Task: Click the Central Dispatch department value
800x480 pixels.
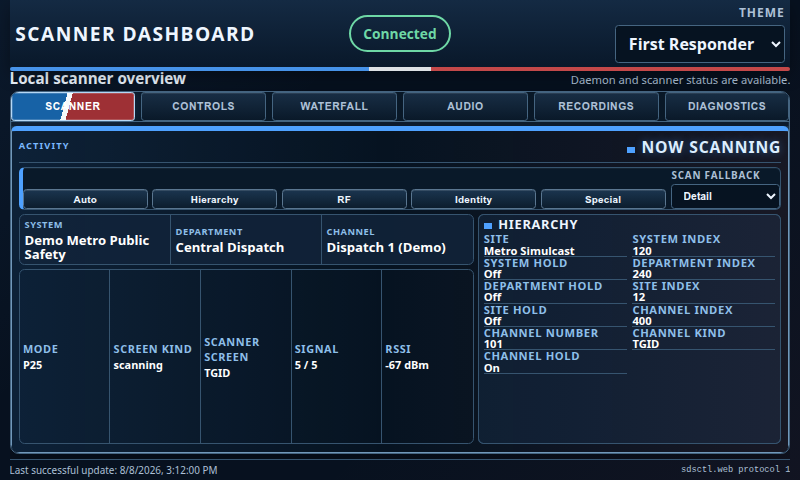Action: (230, 247)
